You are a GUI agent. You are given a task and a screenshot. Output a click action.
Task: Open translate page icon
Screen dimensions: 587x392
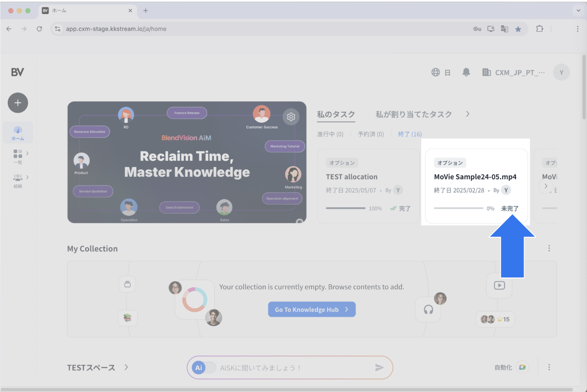[x=505, y=29]
